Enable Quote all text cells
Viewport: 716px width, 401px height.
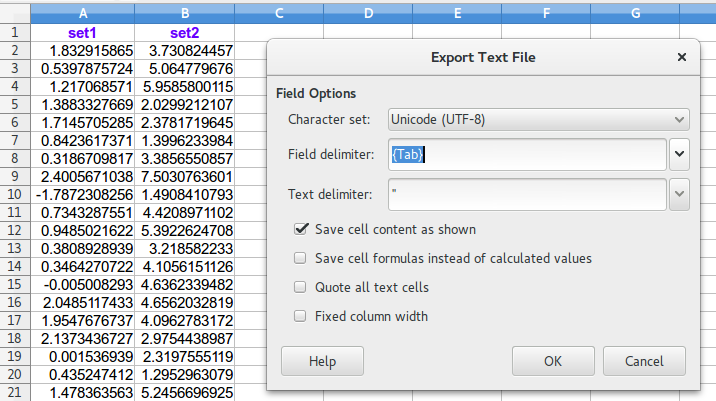coord(300,287)
